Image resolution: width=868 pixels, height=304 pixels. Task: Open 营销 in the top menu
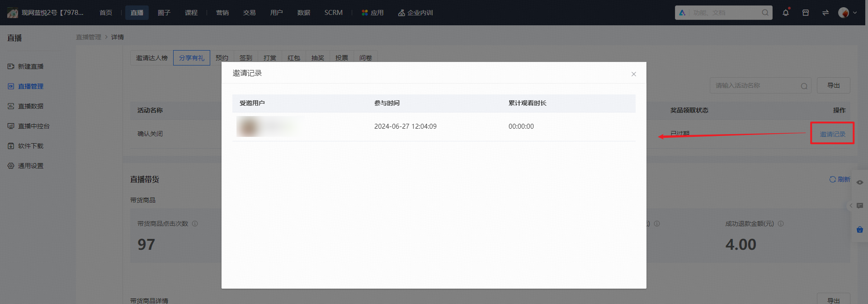pyautogui.click(x=222, y=13)
